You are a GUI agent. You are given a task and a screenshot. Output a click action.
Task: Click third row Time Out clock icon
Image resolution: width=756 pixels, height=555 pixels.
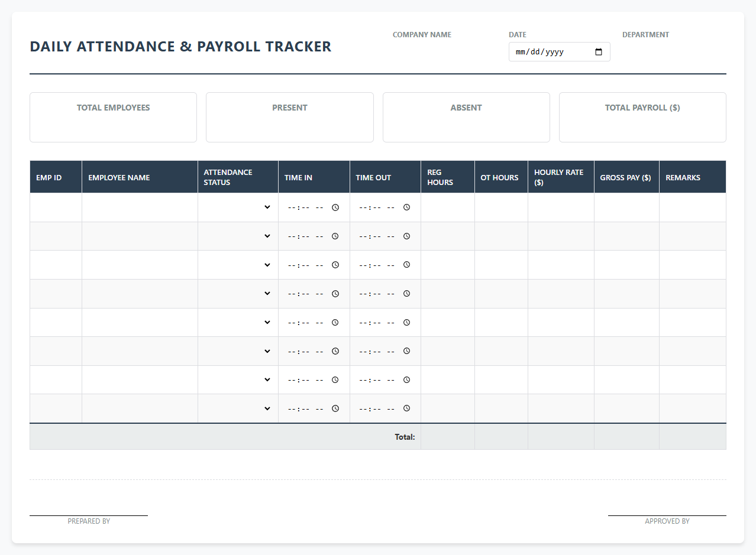coord(407,265)
